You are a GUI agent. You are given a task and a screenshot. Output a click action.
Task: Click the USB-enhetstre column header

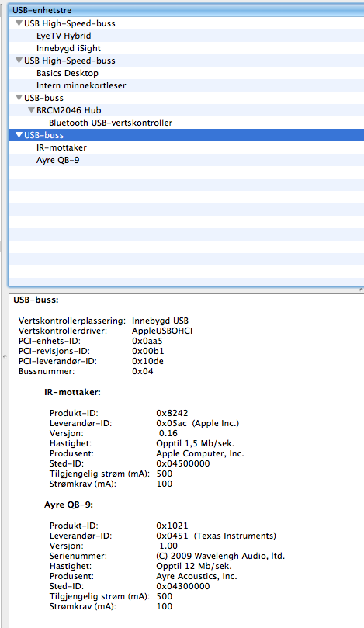(186, 10)
